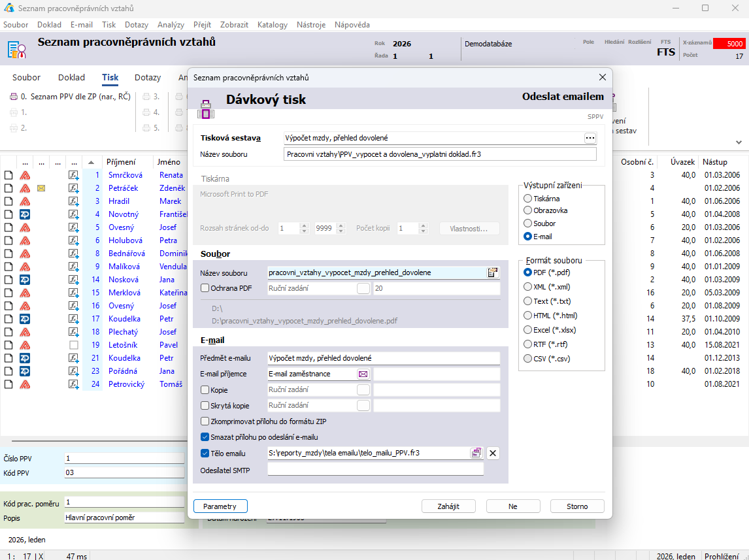This screenshot has width=749, height=560.
Task: Choose HTML (*.html) file format
Action: [527, 316]
